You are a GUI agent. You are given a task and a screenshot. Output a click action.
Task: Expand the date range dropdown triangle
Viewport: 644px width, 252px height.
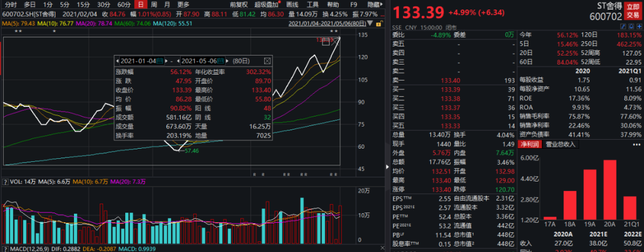coord(371,24)
